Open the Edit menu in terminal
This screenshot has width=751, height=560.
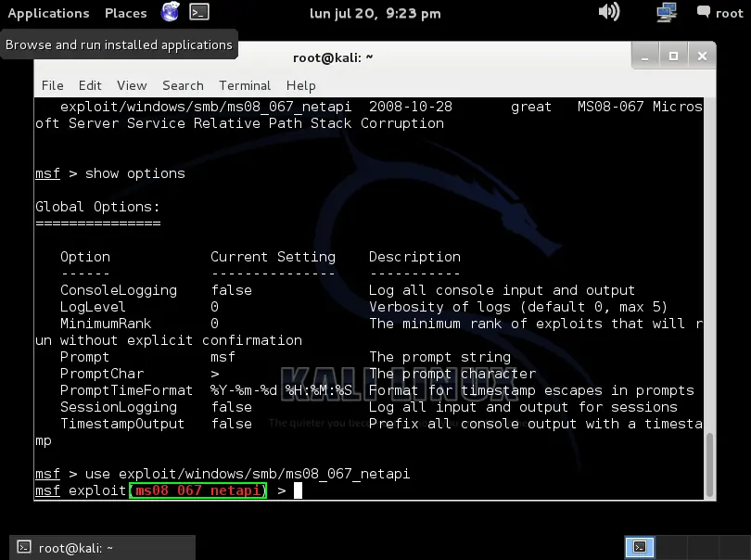(90, 85)
